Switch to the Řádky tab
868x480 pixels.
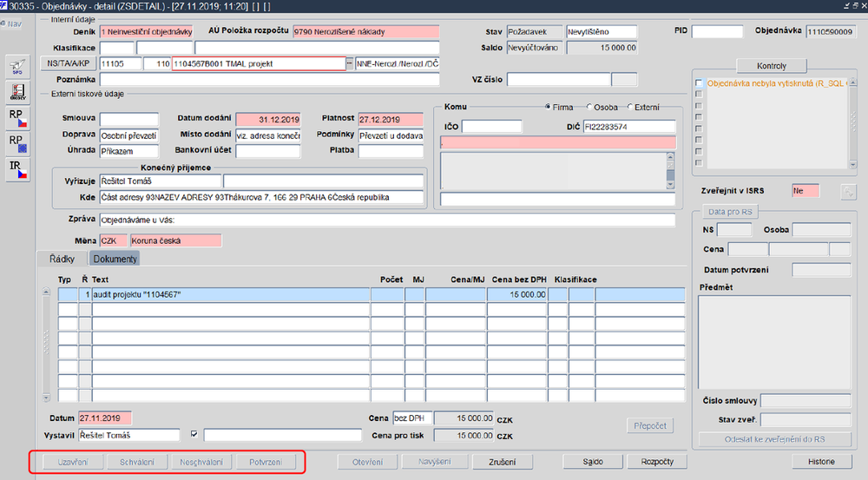point(62,259)
